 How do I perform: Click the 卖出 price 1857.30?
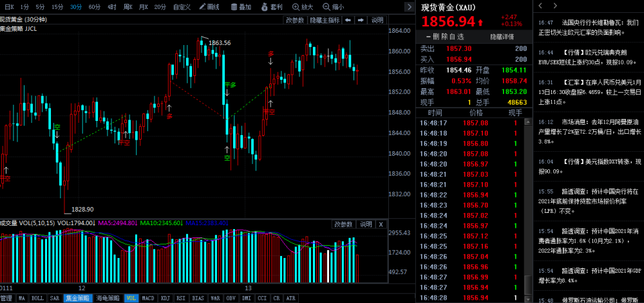click(x=457, y=49)
